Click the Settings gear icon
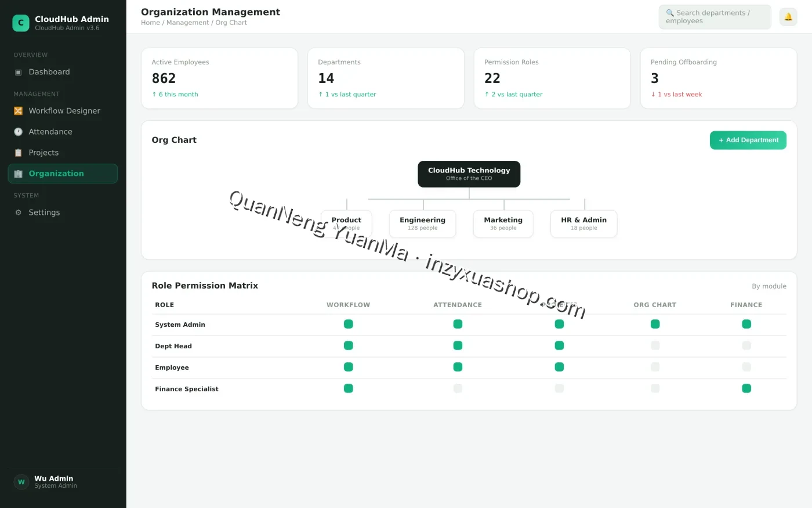 18,212
